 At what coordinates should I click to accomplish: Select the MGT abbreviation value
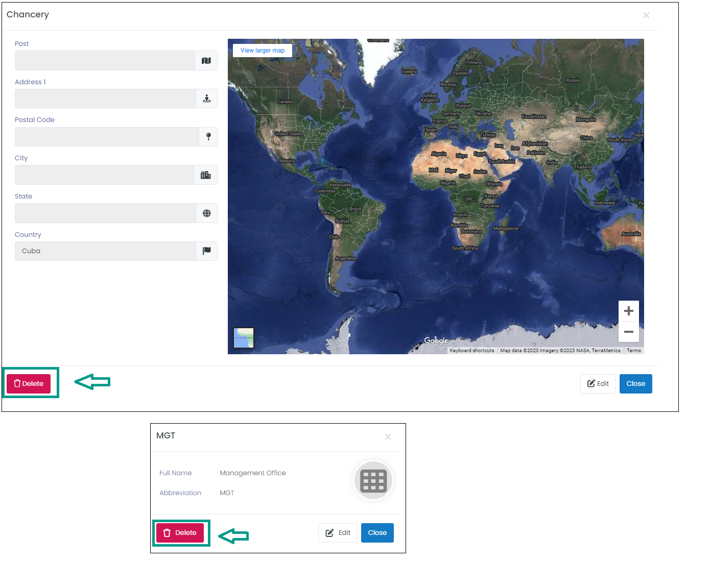pyautogui.click(x=227, y=493)
